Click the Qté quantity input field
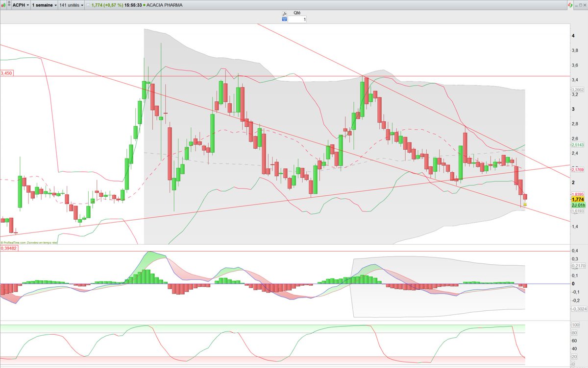588x368 pixels. coord(297,20)
